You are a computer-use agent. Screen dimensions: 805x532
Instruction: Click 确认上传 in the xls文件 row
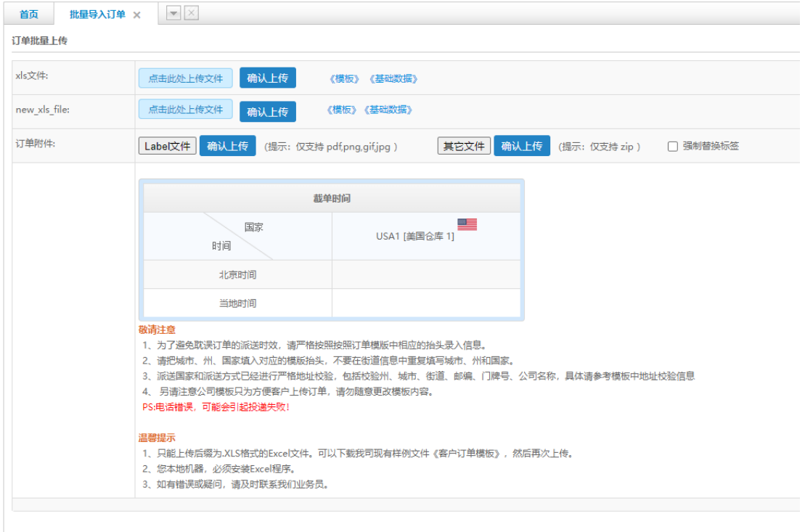click(268, 78)
